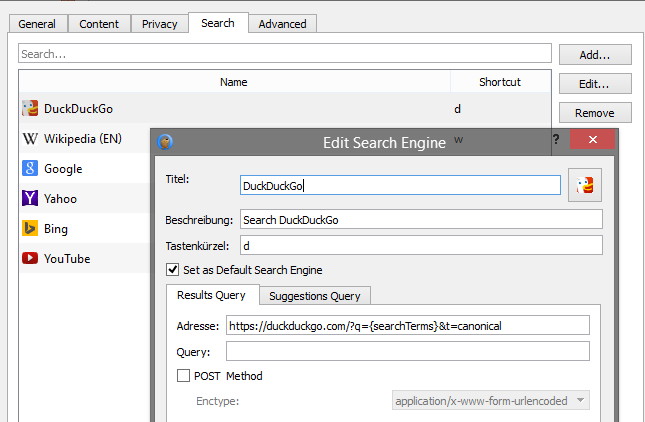The image size is (645, 422).
Task: Open the Enctype dropdown
Action: [491, 401]
